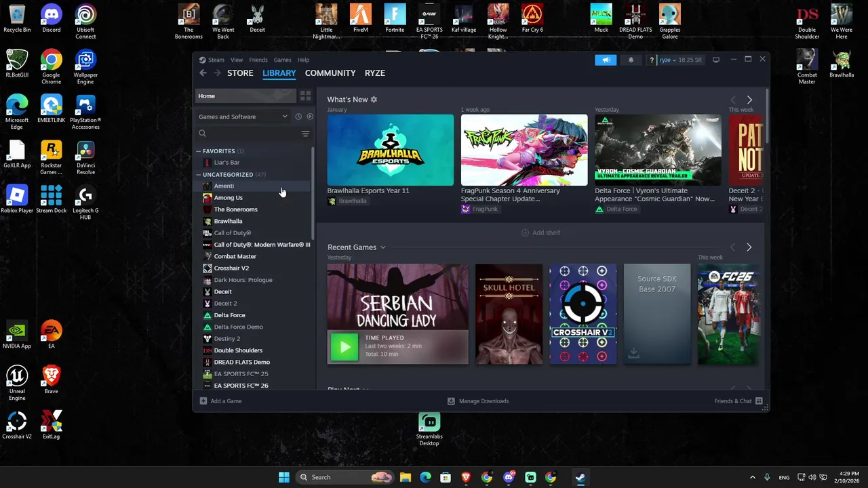The height and width of the screenshot is (488, 868).
Task: Open Windows Start menu on taskbar
Action: pos(284,477)
